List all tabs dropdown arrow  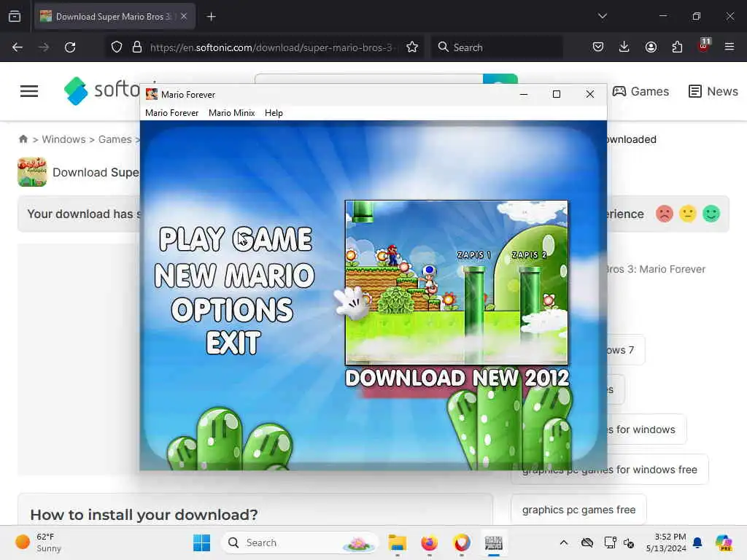pos(603,16)
